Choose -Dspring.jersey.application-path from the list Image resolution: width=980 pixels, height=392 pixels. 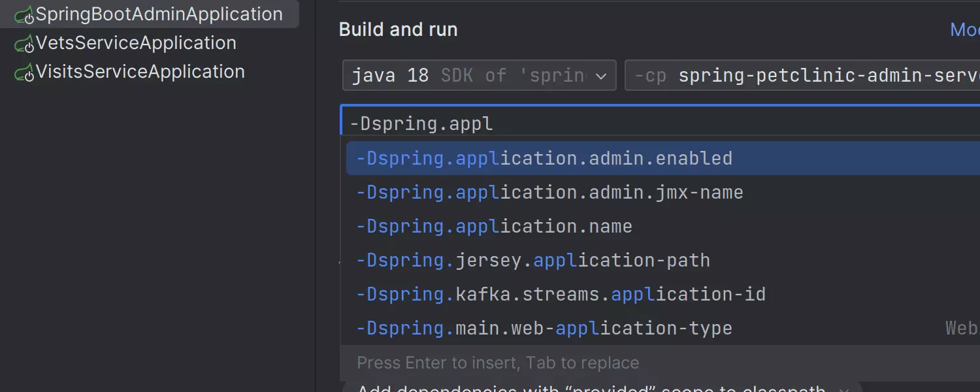click(x=532, y=261)
